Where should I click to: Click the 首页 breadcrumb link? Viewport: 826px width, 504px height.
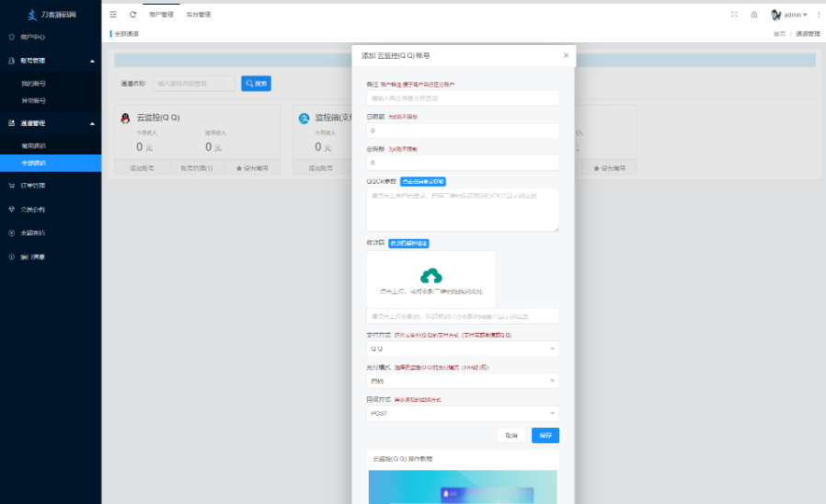(779, 34)
